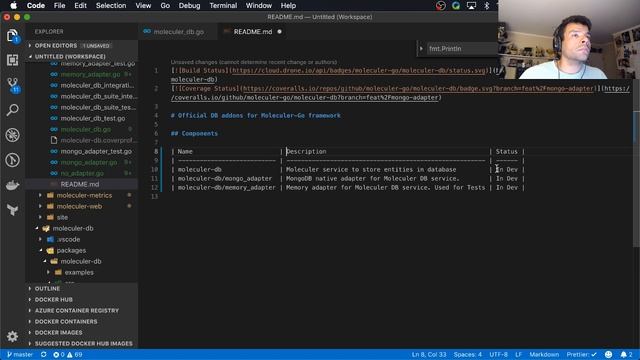Image resolution: width=640 pixels, height=360 pixels.
Task: Click the AirPlay display icon in menu bar
Action: click(471, 6)
